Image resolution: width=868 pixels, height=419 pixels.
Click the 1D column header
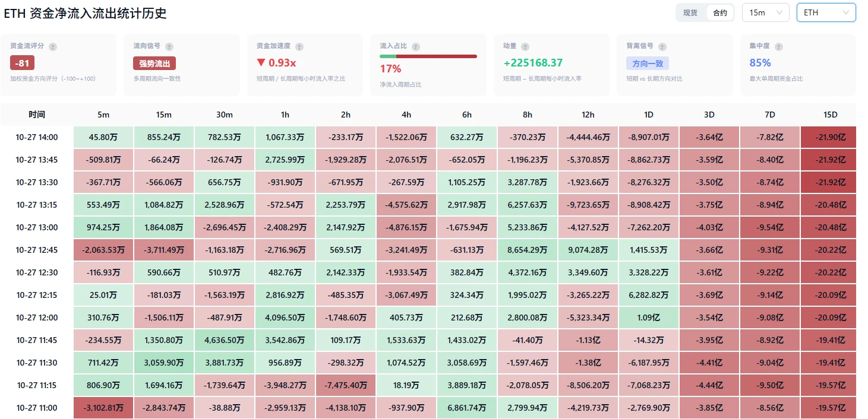pyautogui.click(x=649, y=115)
